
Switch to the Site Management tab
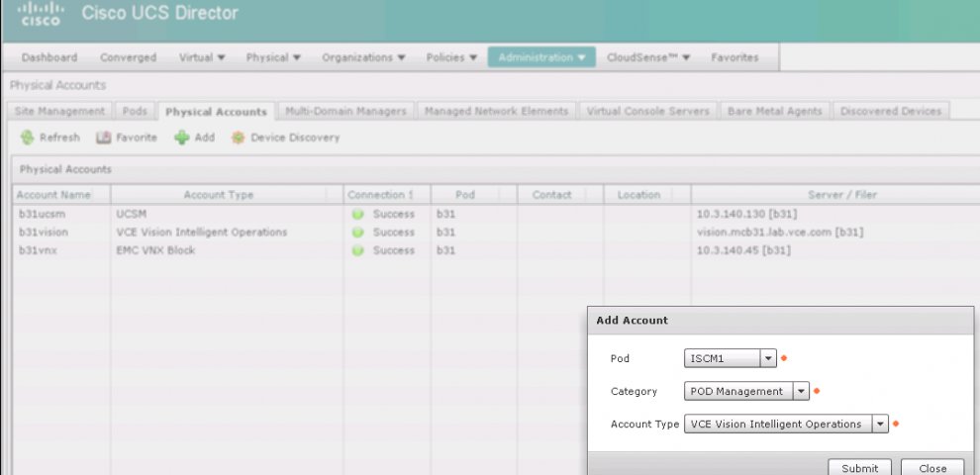(x=59, y=111)
